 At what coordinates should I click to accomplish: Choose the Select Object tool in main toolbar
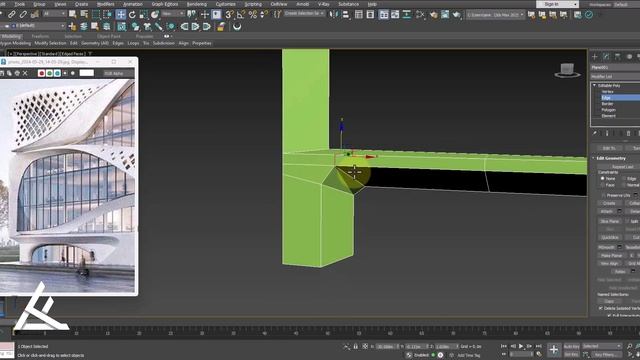(x=73, y=15)
